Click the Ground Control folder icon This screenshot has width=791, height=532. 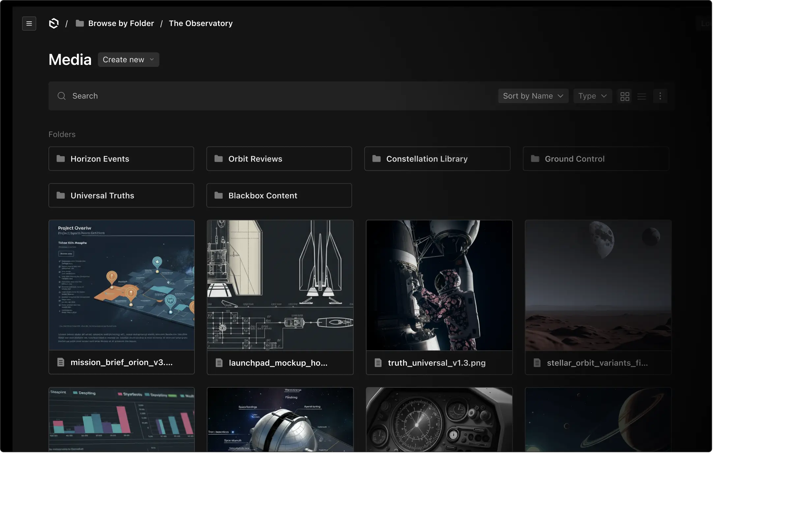click(535, 159)
